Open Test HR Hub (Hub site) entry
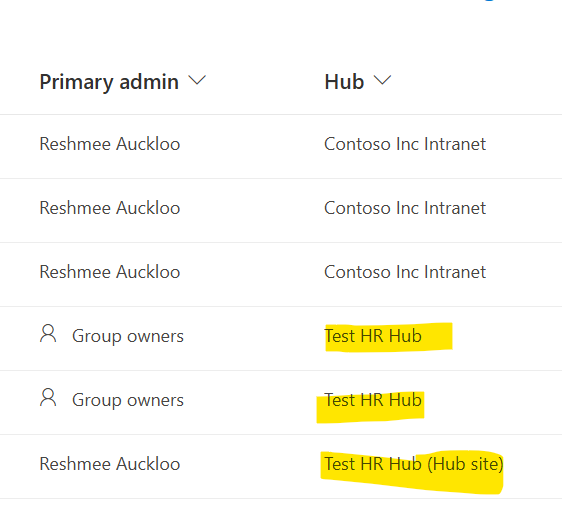 (x=414, y=464)
